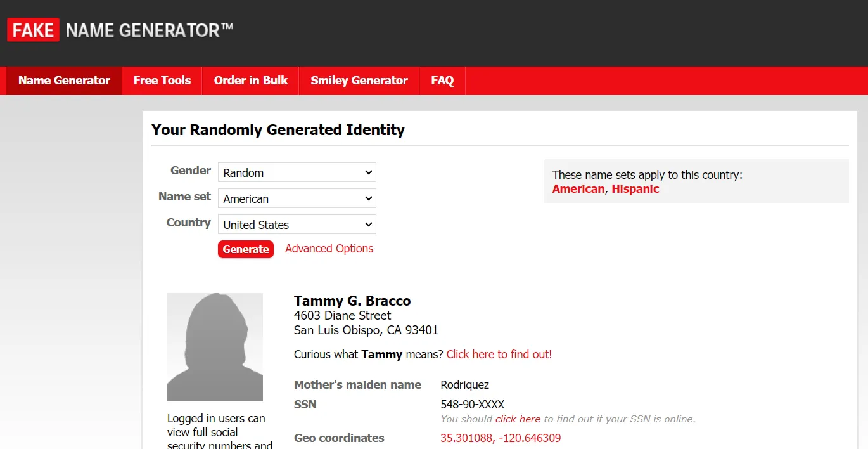Go to the Free Tools menu item
868x449 pixels.
click(162, 81)
